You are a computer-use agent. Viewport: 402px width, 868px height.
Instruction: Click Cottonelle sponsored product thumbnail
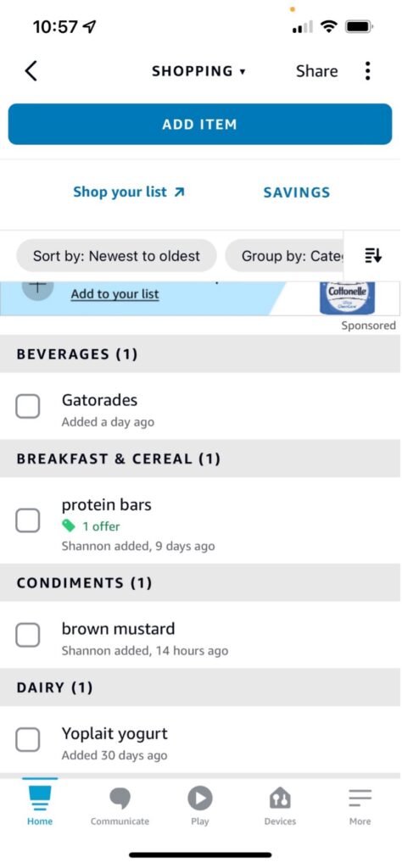click(348, 298)
